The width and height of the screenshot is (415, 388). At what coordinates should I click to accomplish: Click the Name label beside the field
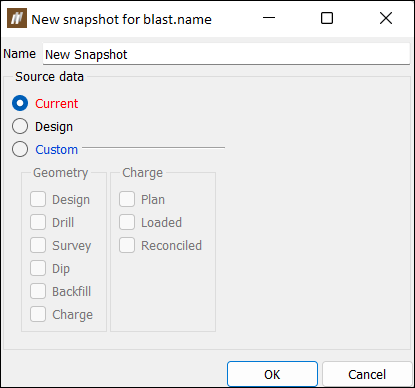pos(19,54)
